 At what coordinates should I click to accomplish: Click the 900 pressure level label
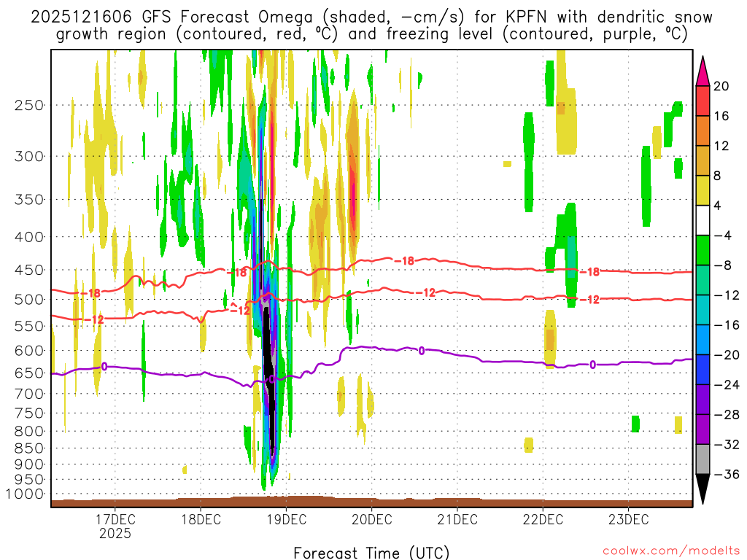tap(29, 464)
